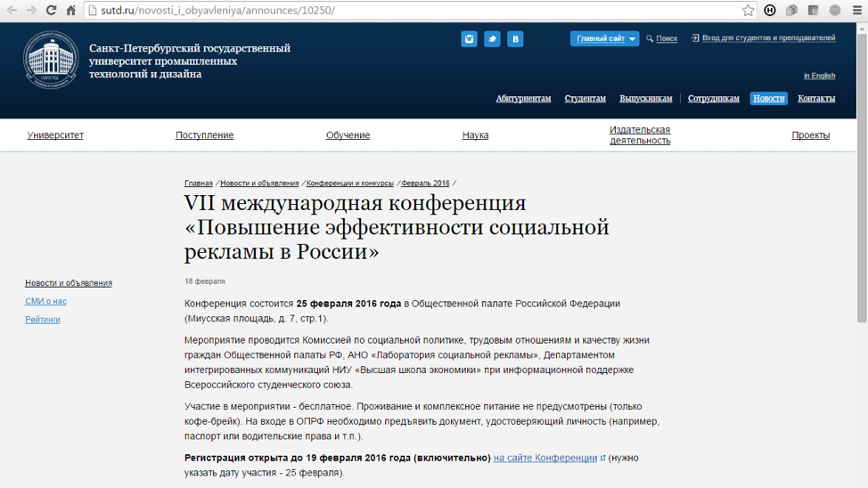Click the university emblem logo
The image size is (868, 488).
pyautogui.click(x=51, y=60)
